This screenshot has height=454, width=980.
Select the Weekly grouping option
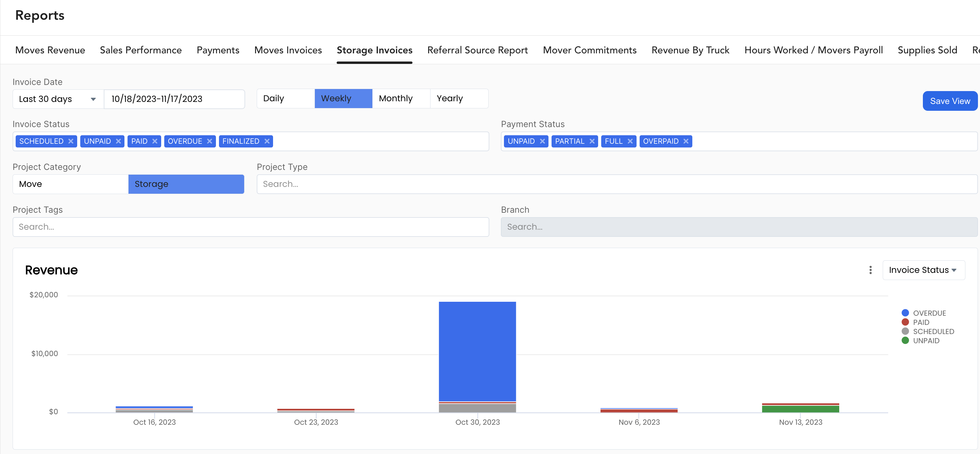pos(343,99)
